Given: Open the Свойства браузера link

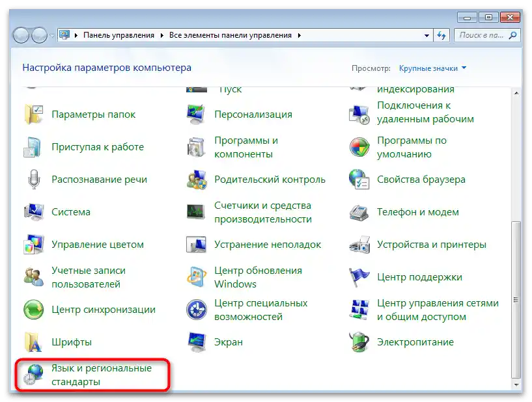Looking at the screenshot, I should [421, 180].
